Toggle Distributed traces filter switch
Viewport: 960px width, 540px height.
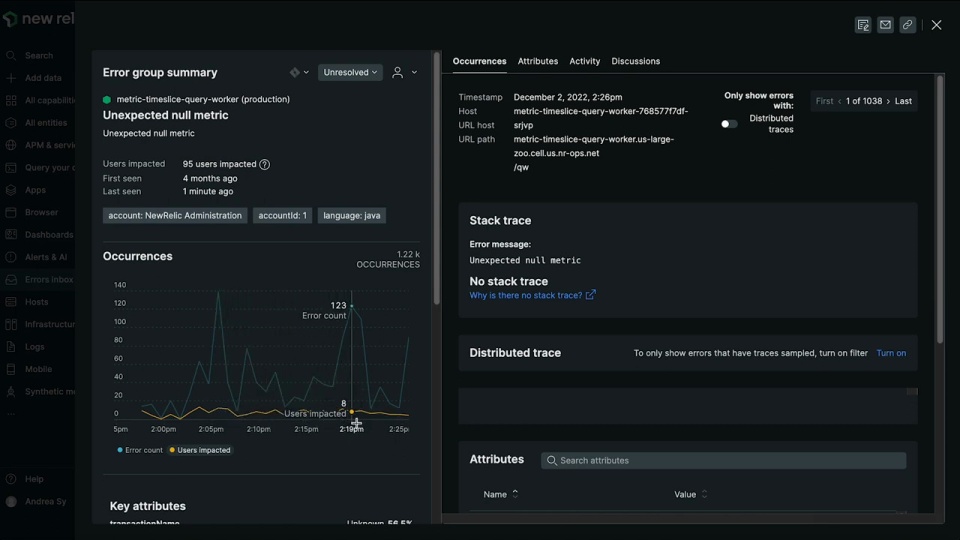pos(729,124)
